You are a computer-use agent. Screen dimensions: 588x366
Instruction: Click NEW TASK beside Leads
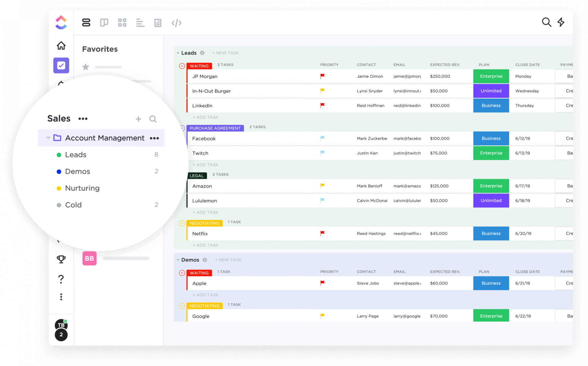coord(226,53)
